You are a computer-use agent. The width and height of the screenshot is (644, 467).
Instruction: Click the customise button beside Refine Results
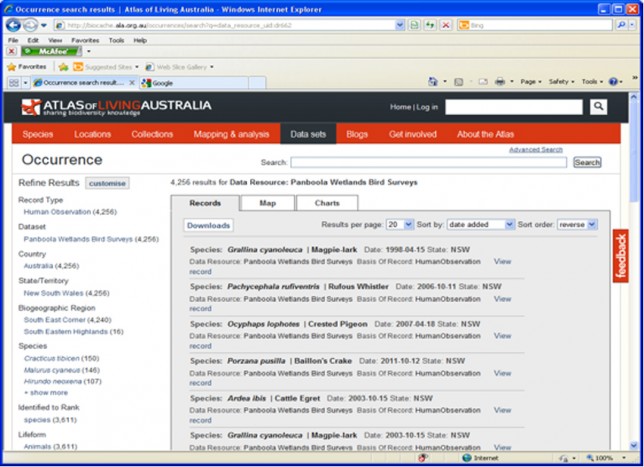click(x=107, y=183)
